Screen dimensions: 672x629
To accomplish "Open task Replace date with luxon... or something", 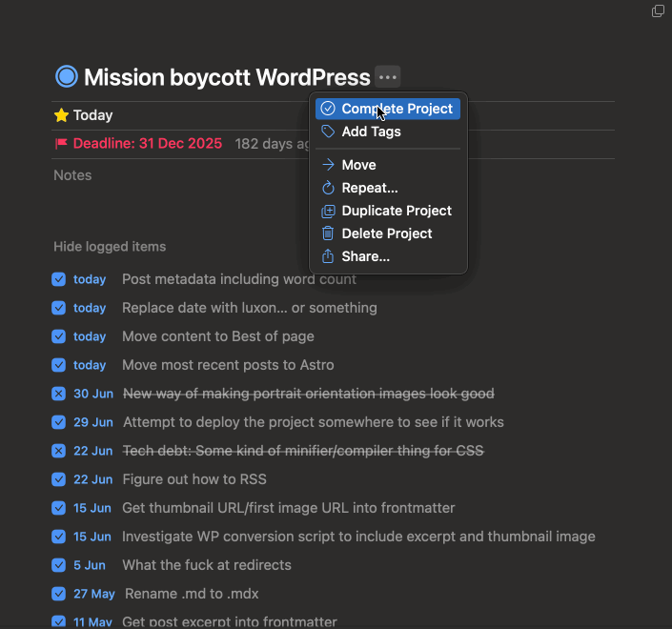I will pyautogui.click(x=250, y=308).
